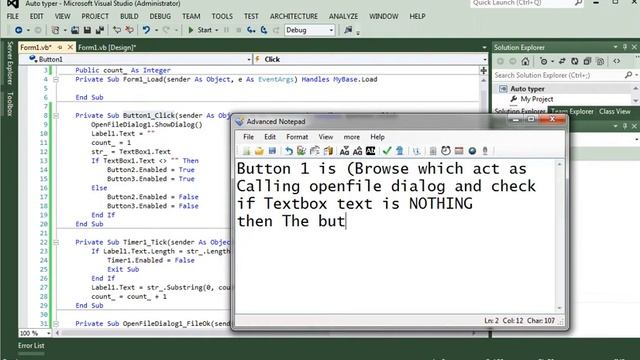
Task: Click the Advanced Notepad vertical scrollbar up arrow
Action: (560, 164)
